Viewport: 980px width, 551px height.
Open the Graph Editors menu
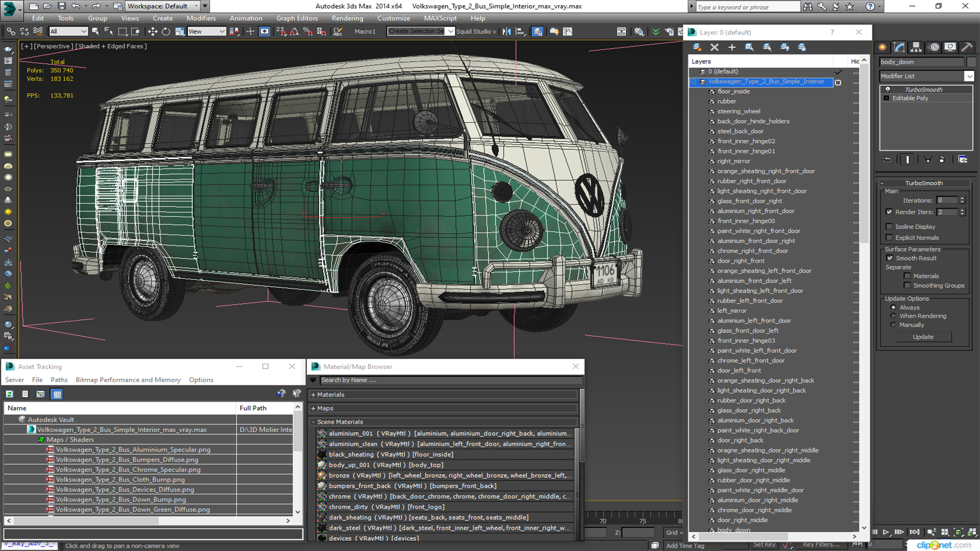297,18
